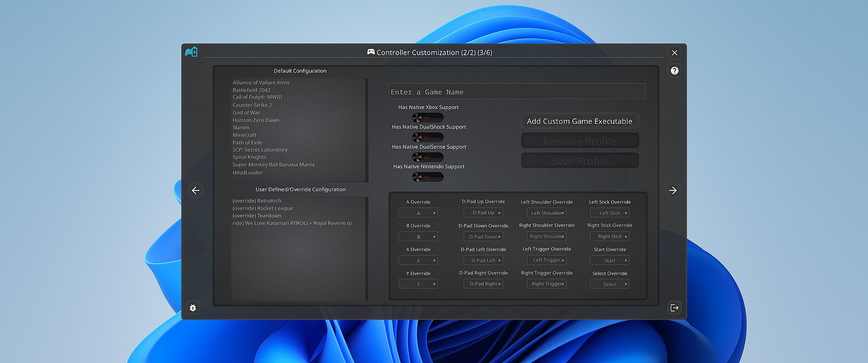Screen dimensions: 868x363
Task: Open the help question mark icon
Action: [674, 71]
